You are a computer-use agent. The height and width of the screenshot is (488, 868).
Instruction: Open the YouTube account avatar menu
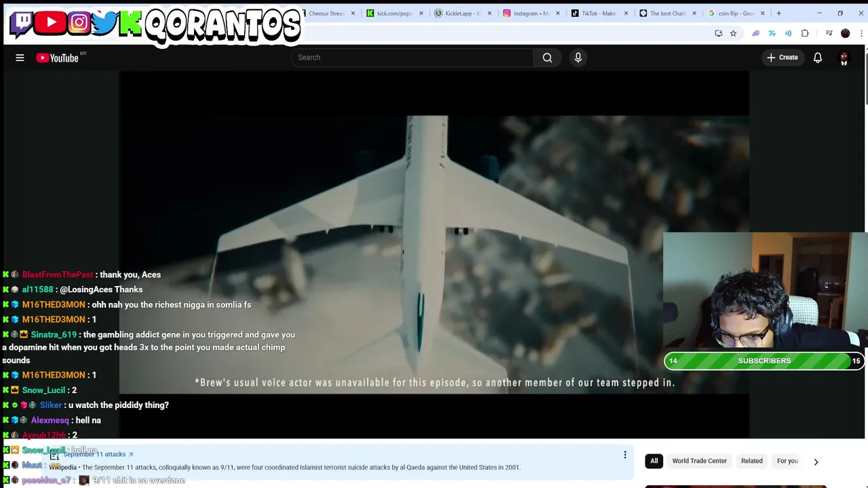pos(844,58)
